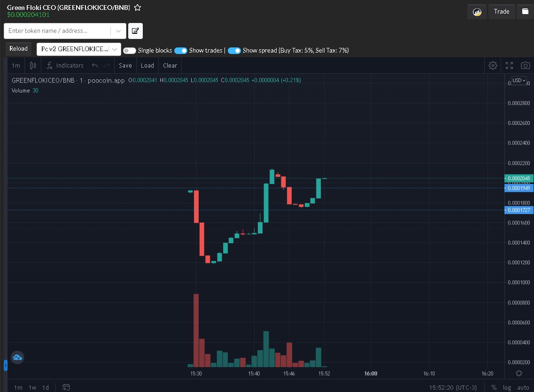Toggle percent scale mode
534x392 pixels.
click(x=494, y=388)
